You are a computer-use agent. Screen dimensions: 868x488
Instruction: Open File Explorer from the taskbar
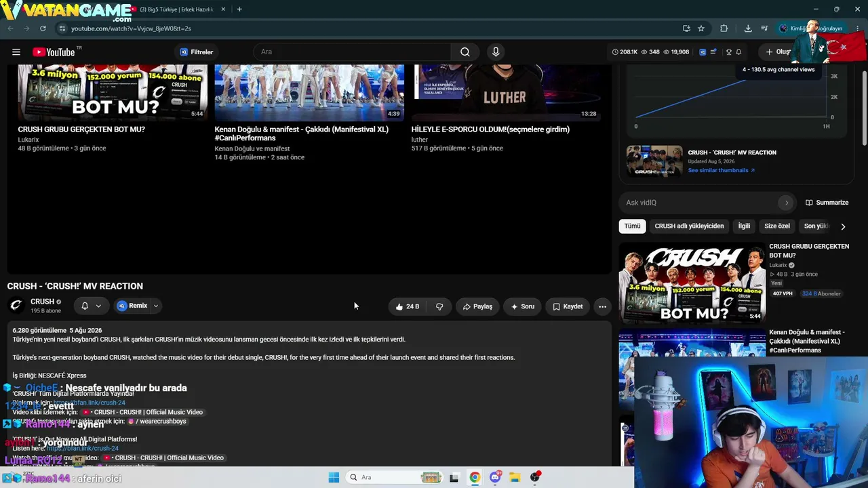click(515, 477)
